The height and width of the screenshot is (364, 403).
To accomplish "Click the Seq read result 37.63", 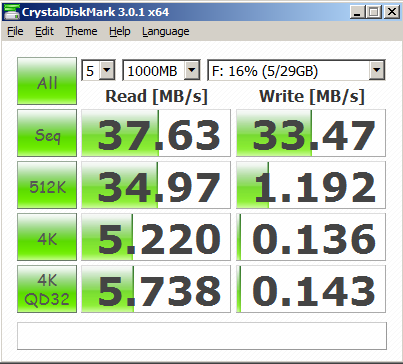I will click(x=156, y=133).
